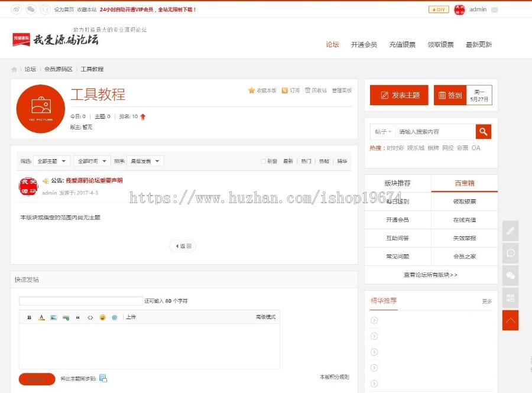Toggle bold formatting in the post editor

(x=29, y=317)
